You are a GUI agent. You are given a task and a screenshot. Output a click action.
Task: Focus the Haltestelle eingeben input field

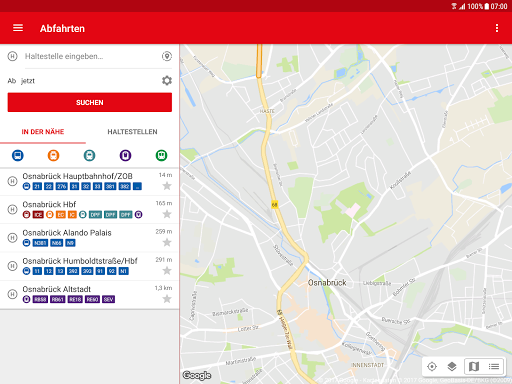pos(90,56)
